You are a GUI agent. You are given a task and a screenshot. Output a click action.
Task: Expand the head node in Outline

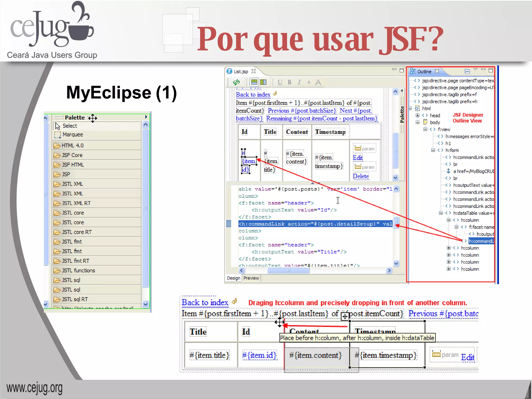pos(417,115)
